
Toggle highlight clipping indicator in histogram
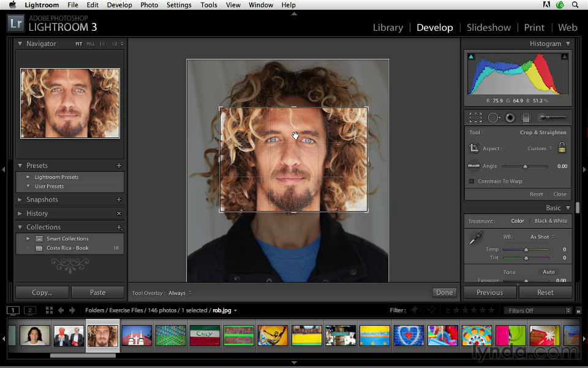click(x=564, y=56)
